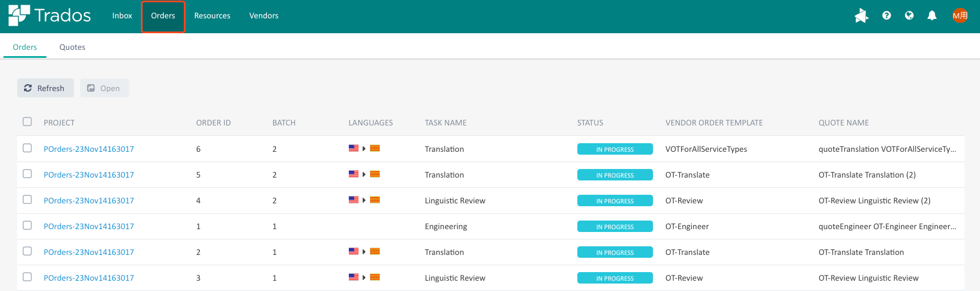This screenshot has width=980, height=291.
Task: Check the Engineering task row checkbox
Action: 27,226
